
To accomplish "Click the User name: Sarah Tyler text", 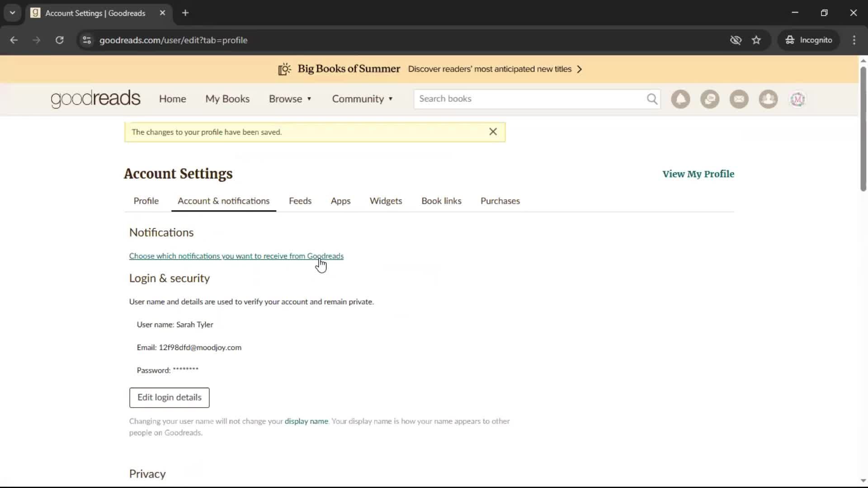I will (x=175, y=324).
